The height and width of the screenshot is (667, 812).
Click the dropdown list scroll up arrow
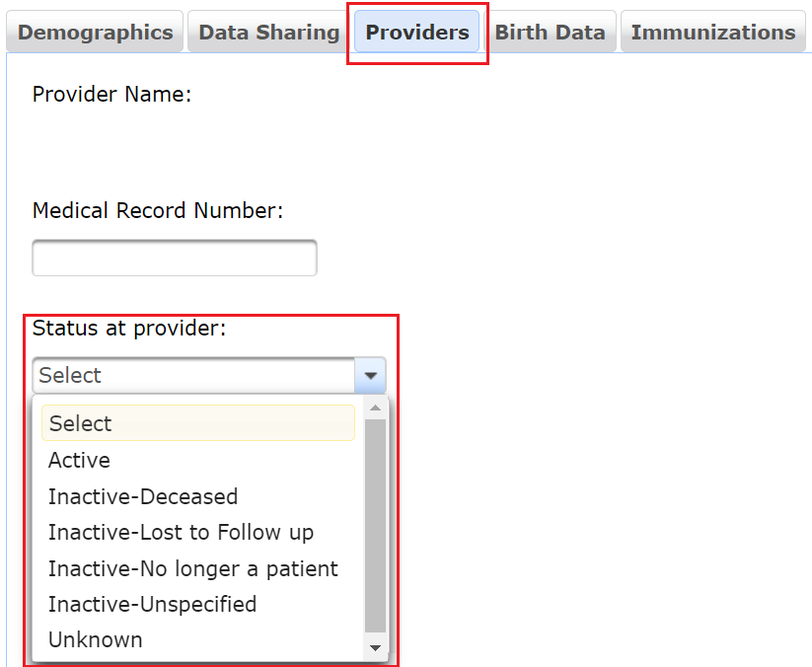375,408
